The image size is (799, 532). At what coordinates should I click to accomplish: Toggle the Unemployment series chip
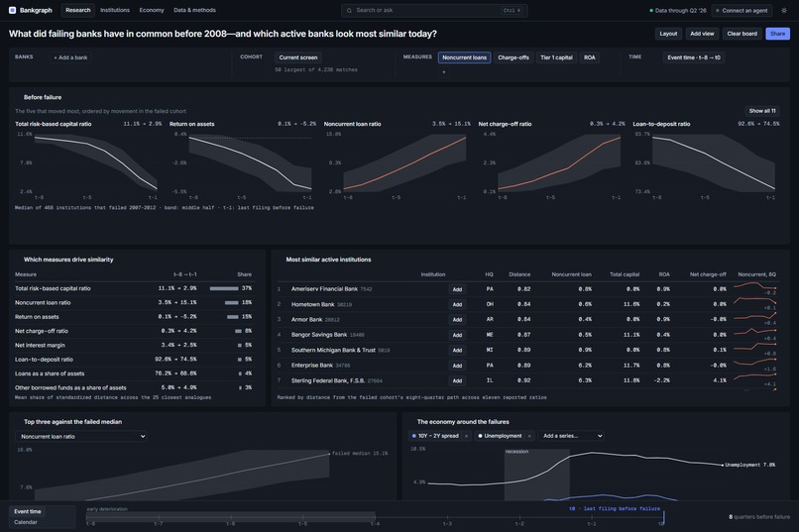pyautogui.click(x=501, y=436)
